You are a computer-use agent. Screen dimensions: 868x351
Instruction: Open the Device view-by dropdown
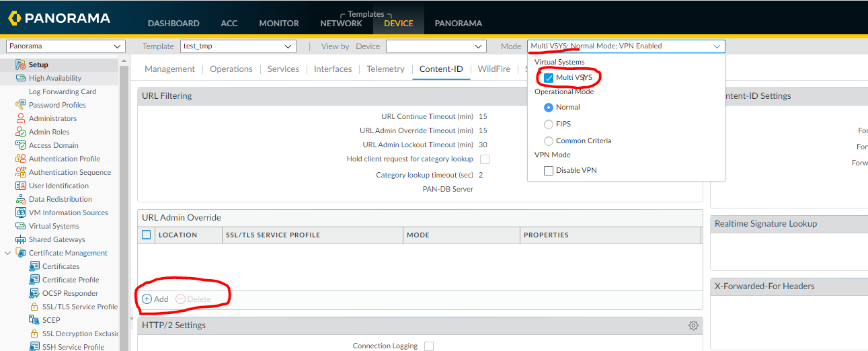(435, 46)
